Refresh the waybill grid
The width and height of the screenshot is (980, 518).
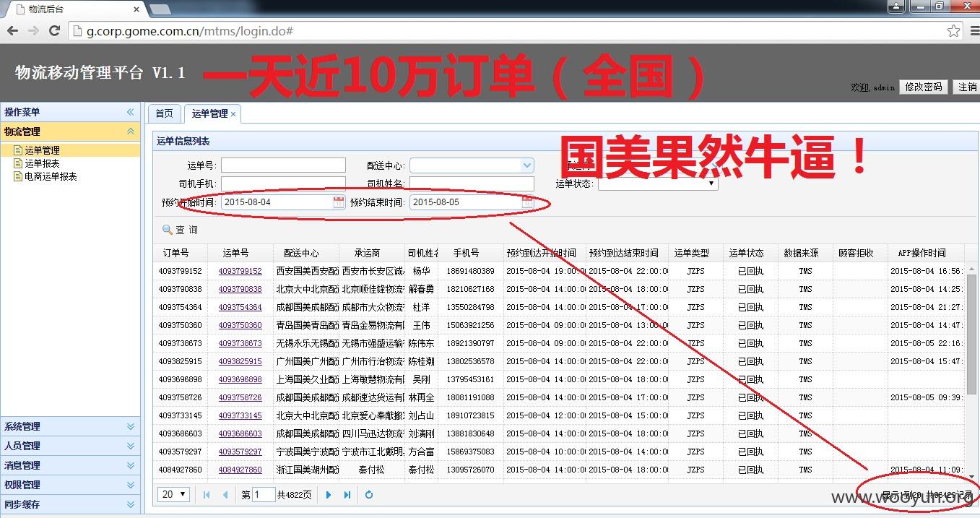click(x=369, y=495)
